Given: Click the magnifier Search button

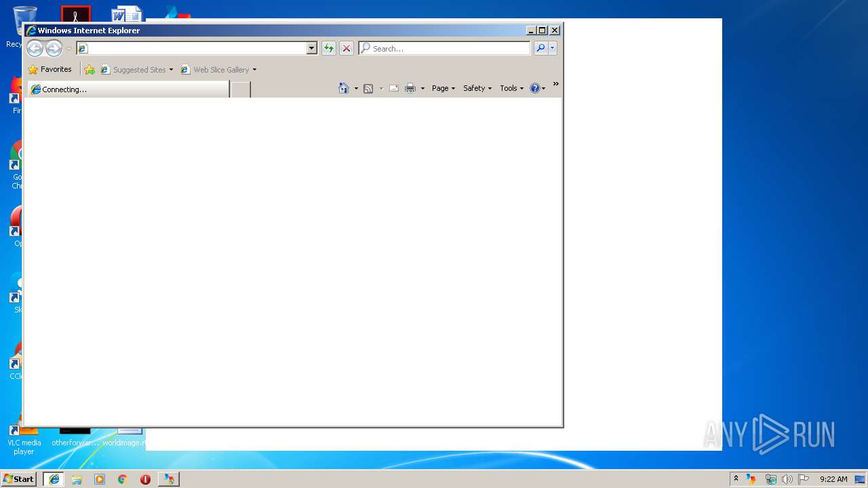Looking at the screenshot, I should point(540,48).
